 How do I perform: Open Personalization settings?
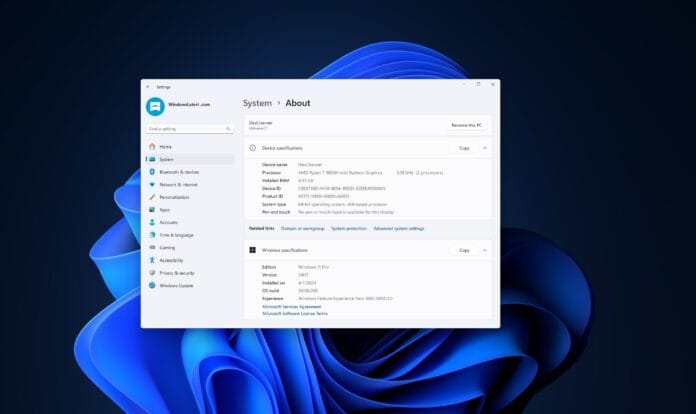click(x=174, y=197)
